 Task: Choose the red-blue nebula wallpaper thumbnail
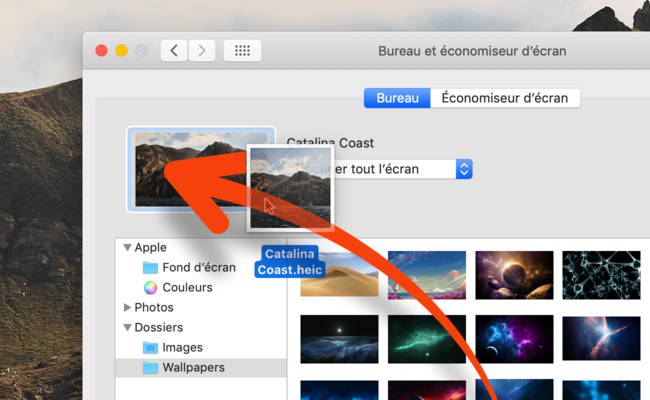coord(601,338)
